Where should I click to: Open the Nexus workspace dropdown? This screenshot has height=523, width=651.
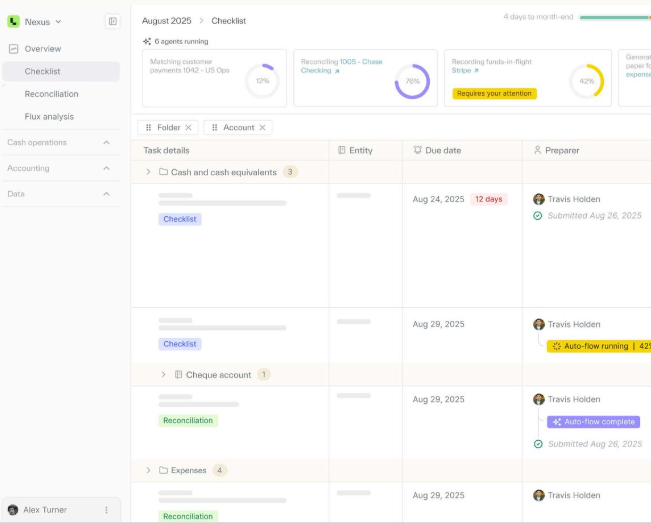click(x=58, y=21)
